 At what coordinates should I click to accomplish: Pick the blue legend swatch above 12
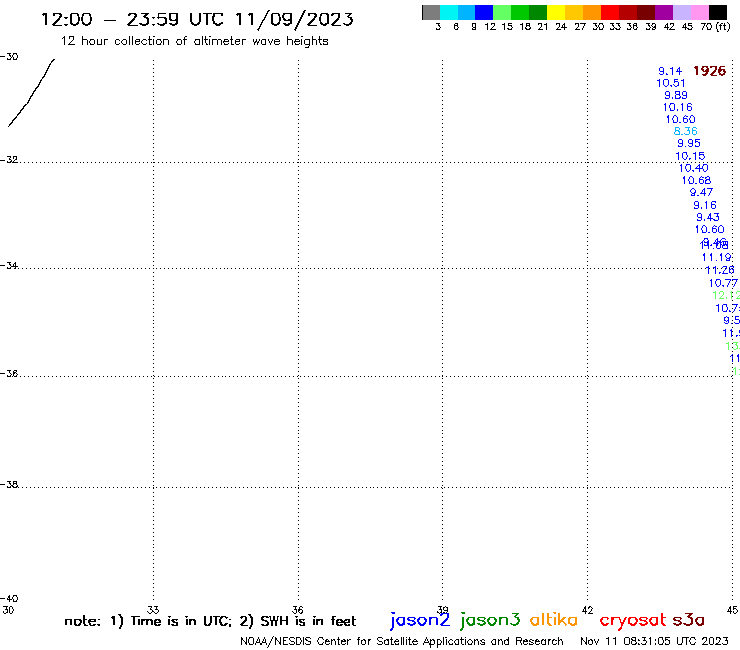pyautogui.click(x=484, y=12)
